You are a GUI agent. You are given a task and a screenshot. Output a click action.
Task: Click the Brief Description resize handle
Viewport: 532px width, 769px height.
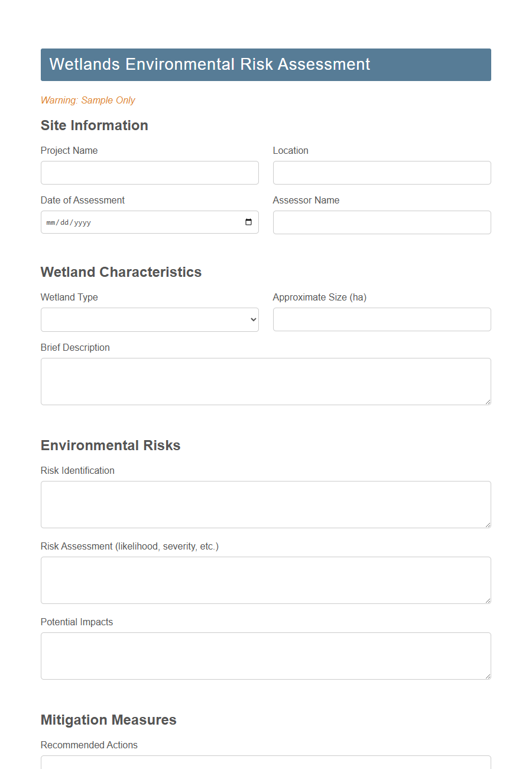point(488,403)
